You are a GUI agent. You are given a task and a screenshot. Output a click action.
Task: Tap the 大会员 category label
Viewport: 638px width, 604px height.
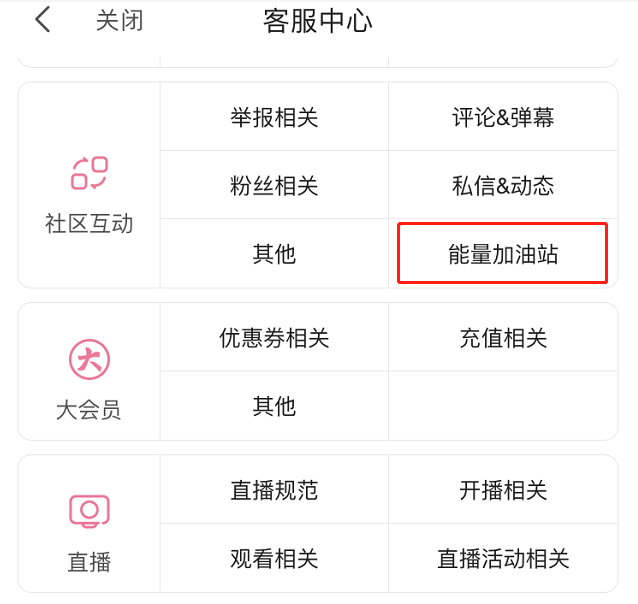[89, 410]
